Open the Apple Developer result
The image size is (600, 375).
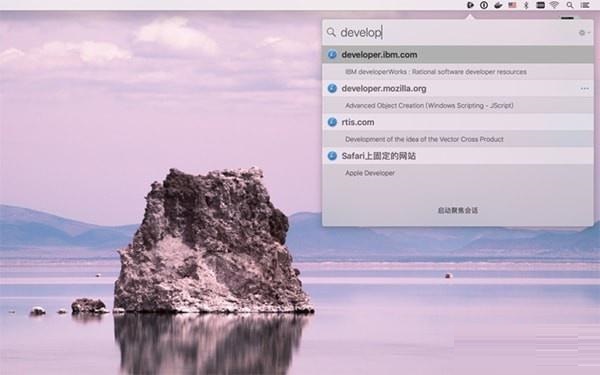pos(458,173)
